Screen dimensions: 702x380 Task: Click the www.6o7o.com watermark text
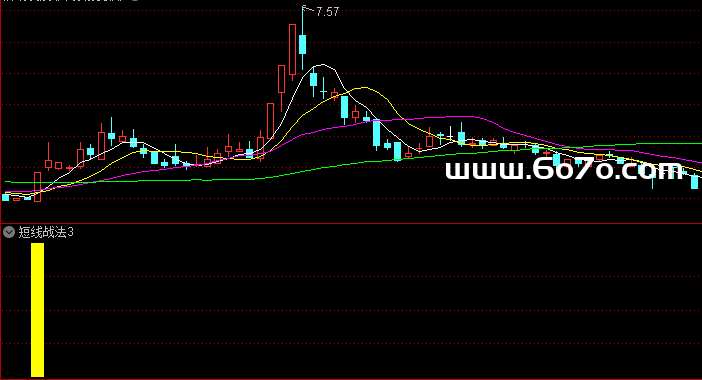tap(564, 170)
